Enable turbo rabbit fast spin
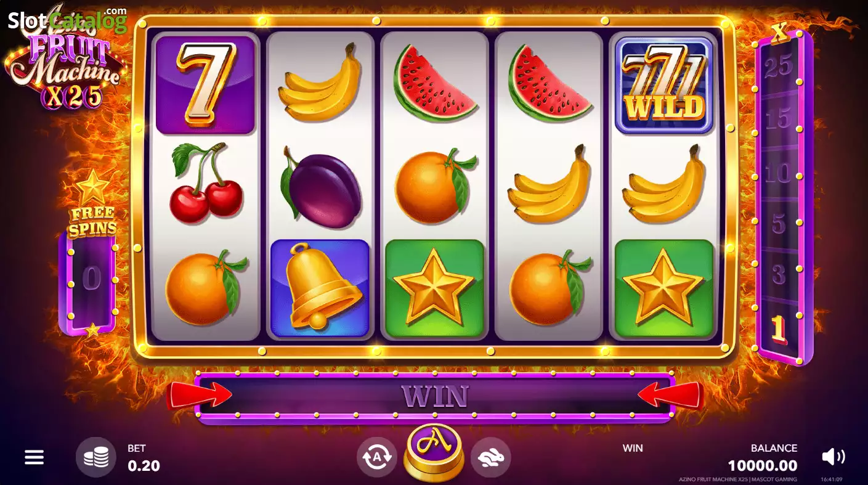This screenshot has height=485, width=868. coord(491,457)
